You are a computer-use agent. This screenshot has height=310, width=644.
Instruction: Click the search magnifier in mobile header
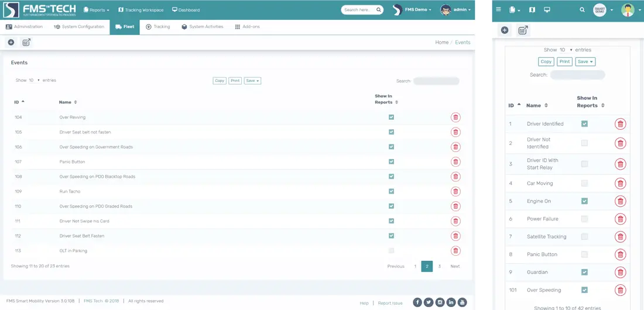coord(582,10)
